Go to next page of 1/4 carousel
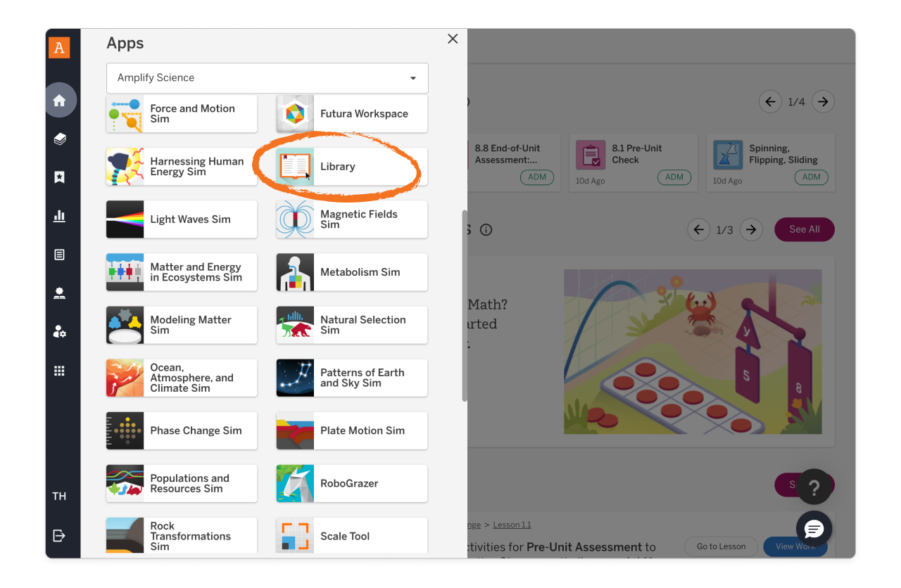Image resolution: width=901 pixels, height=588 pixels. point(823,102)
